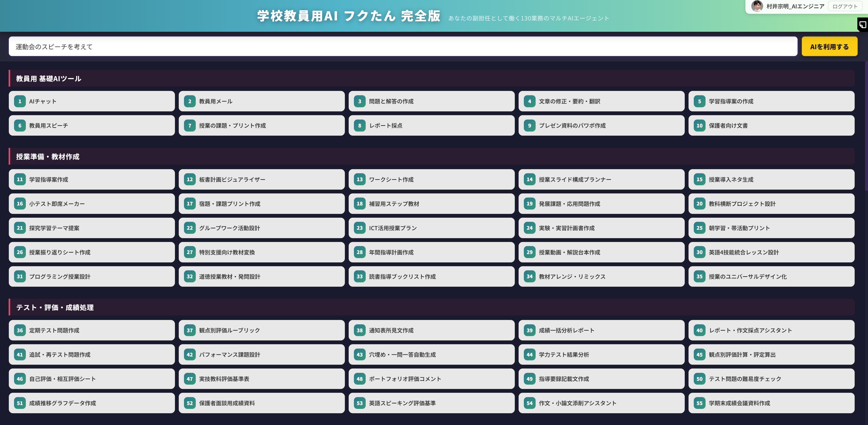Open the AIチャット tool
This screenshot has height=425, width=868.
click(x=91, y=101)
